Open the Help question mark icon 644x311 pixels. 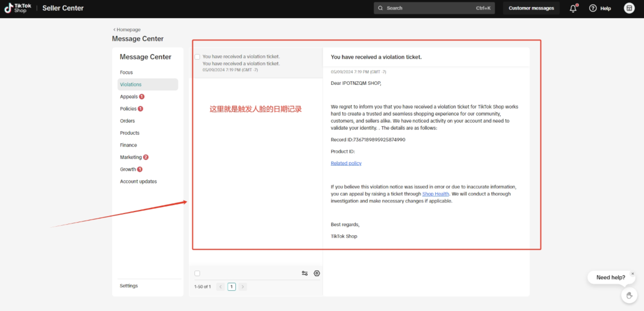593,8
